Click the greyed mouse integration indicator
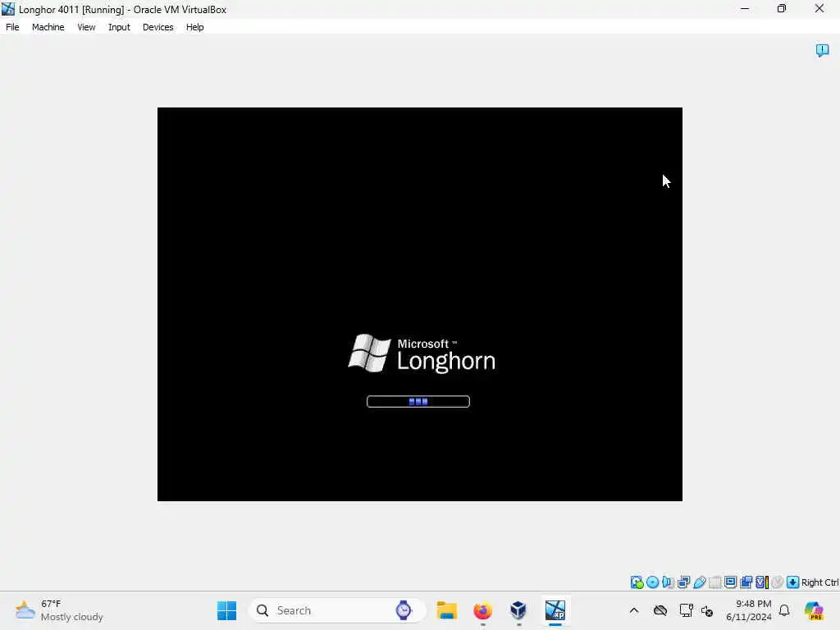This screenshot has height=630, width=840. tap(778, 582)
